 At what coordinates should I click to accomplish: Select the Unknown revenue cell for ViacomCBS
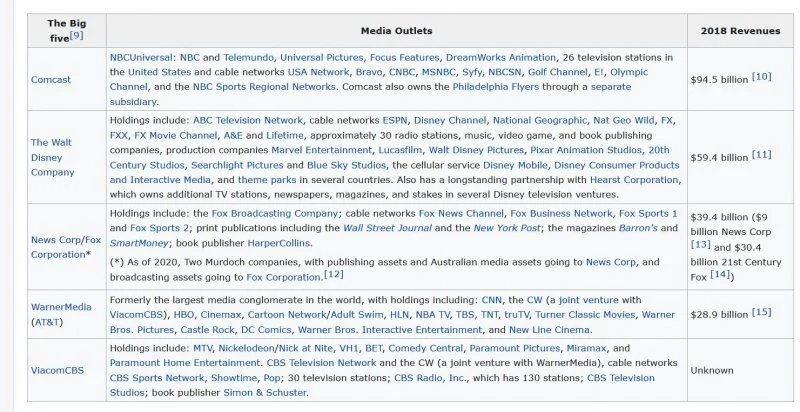(740, 370)
